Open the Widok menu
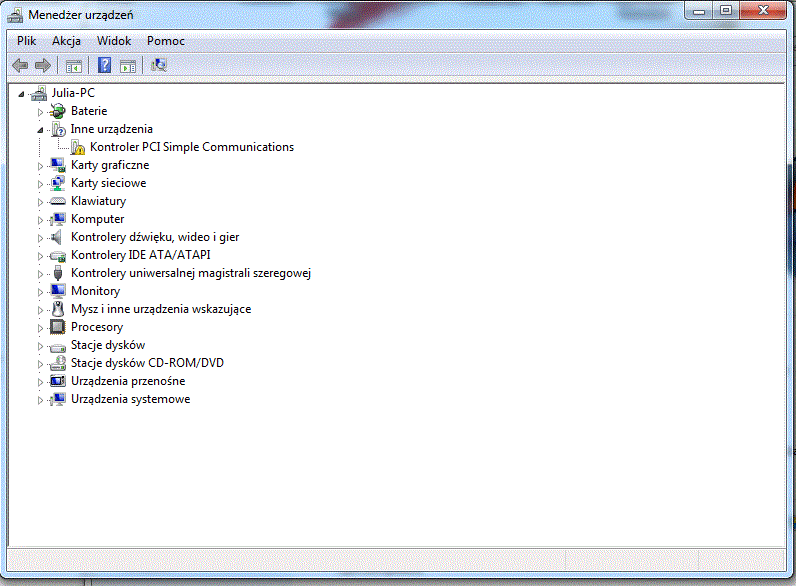This screenshot has width=796, height=586. (114, 41)
